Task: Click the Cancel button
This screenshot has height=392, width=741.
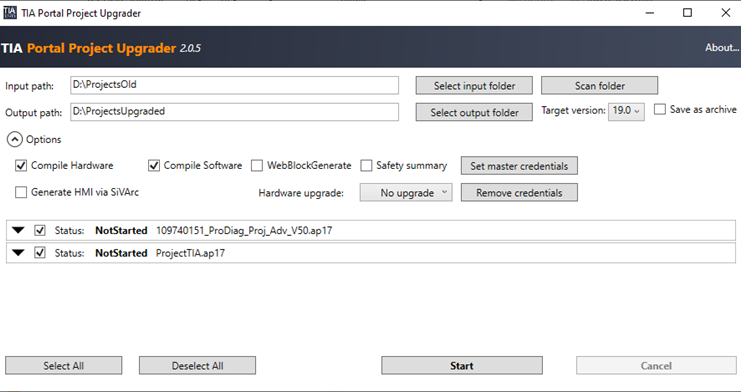Action: [x=656, y=366]
